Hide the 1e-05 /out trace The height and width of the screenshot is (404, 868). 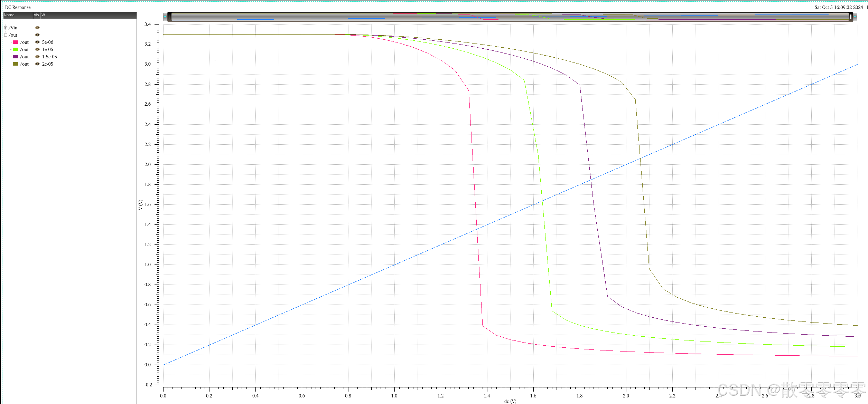click(37, 49)
